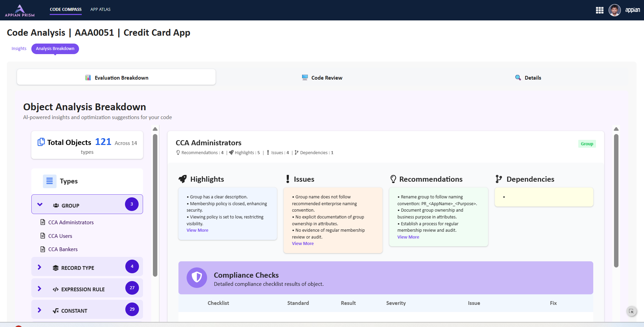The height and width of the screenshot is (327, 644).
Task: Expand the CONSTANT section
Action: pos(40,310)
